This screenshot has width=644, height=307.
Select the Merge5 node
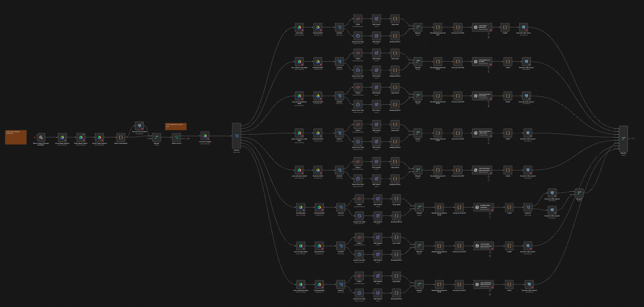[418, 62]
